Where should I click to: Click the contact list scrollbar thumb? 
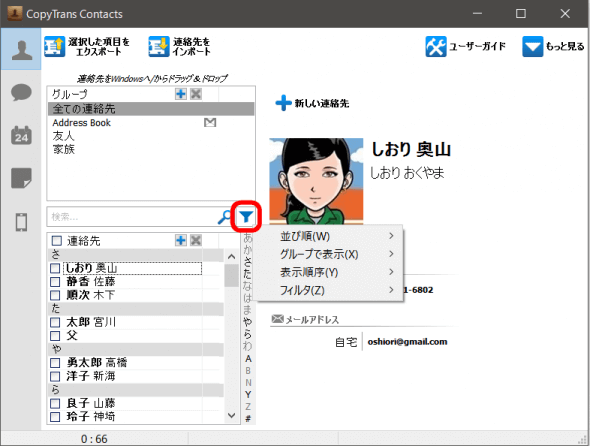(x=231, y=276)
